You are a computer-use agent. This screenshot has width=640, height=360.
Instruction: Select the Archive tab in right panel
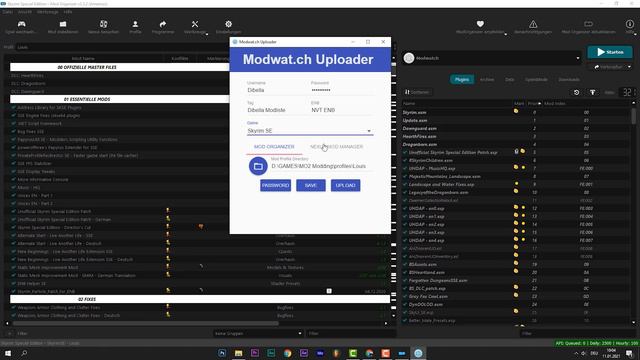(487, 80)
